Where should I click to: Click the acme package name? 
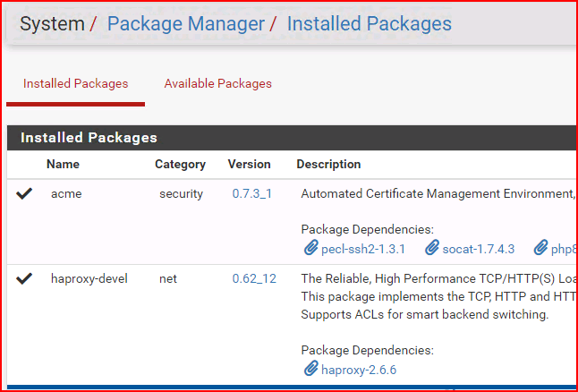[x=66, y=194]
